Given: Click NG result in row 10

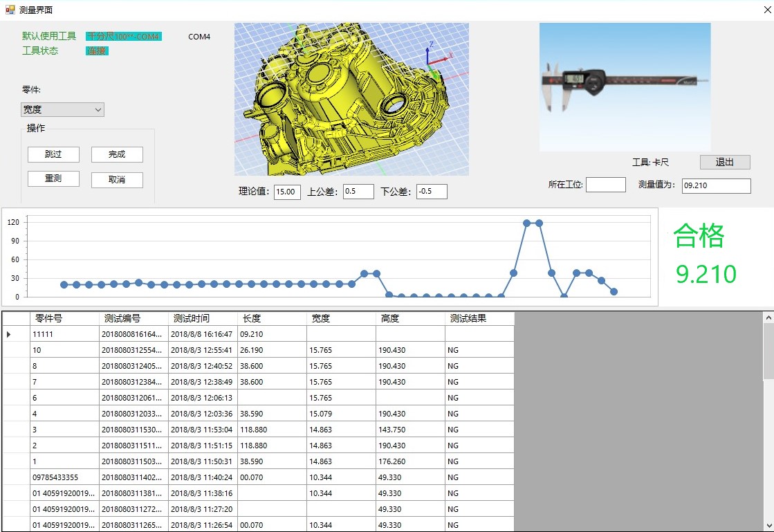Looking at the screenshot, I should [x=479, y=350].
